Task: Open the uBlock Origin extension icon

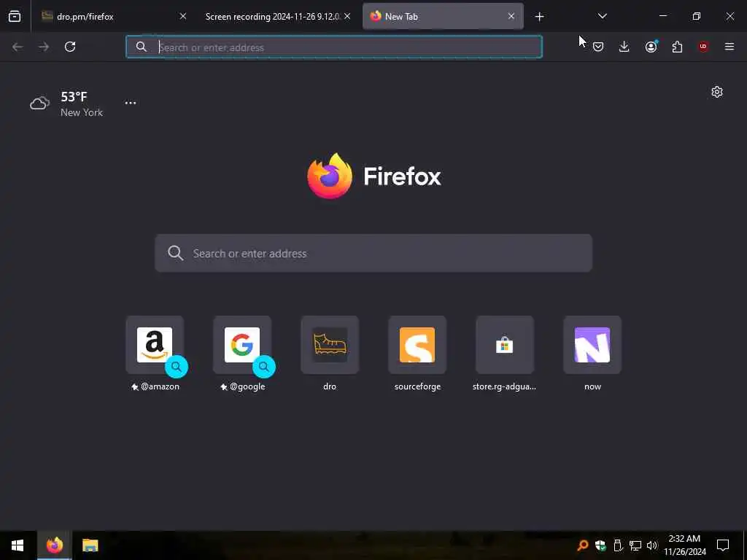Action: click(x=703, y=47)
